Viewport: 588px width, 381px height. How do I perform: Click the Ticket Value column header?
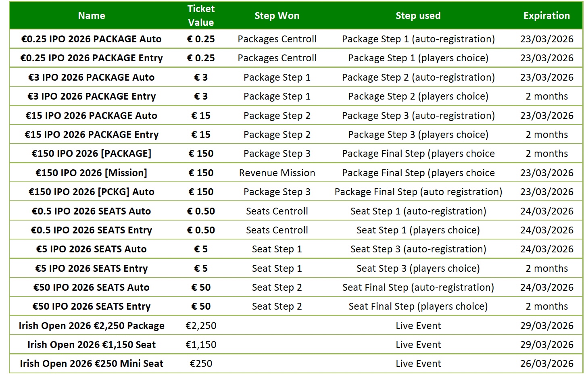coord(201,16)
